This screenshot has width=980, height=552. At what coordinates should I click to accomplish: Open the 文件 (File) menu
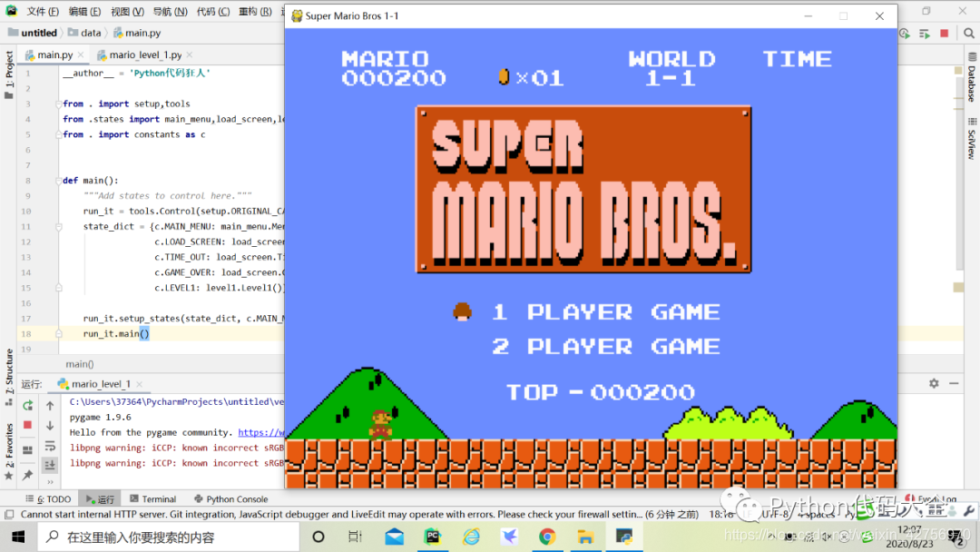click(x=43, y=12)
